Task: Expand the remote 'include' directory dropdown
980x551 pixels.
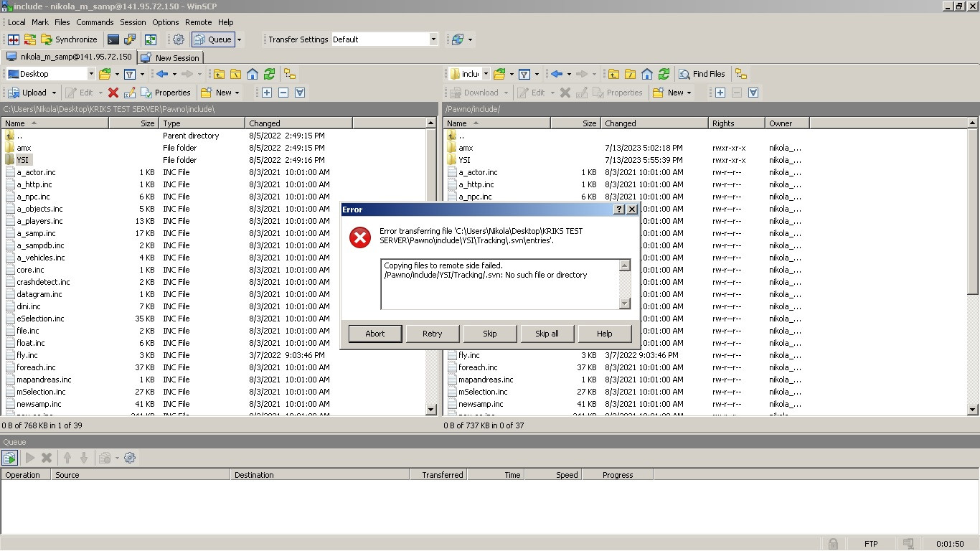Action: 486,74
